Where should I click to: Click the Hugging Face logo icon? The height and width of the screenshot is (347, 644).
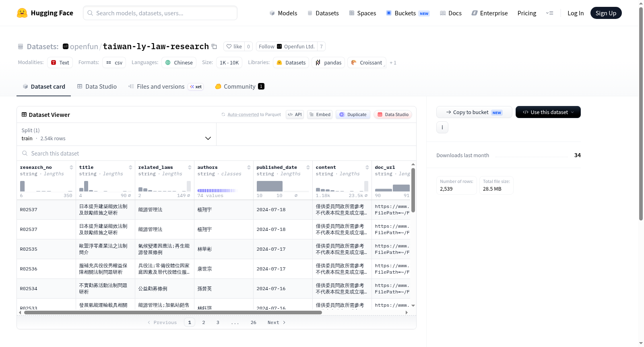click(x=22, y=13)
